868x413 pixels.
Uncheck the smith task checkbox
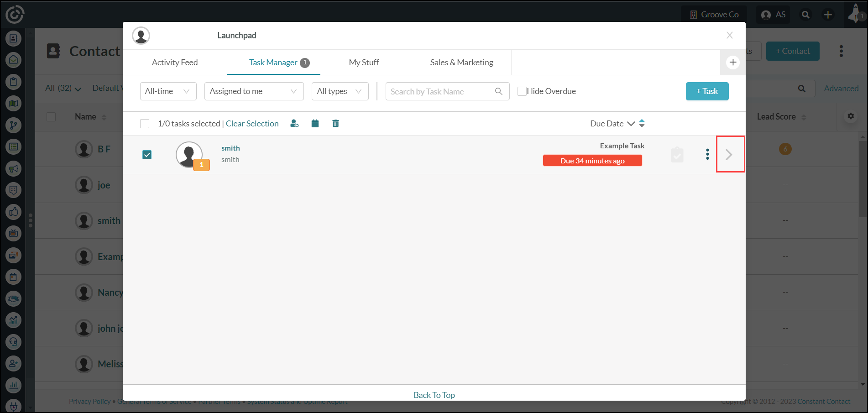pos(147,155)
